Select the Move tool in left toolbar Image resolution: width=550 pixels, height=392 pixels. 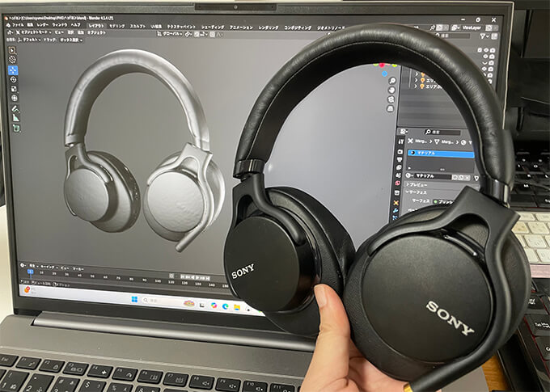(x=13, y=71)
